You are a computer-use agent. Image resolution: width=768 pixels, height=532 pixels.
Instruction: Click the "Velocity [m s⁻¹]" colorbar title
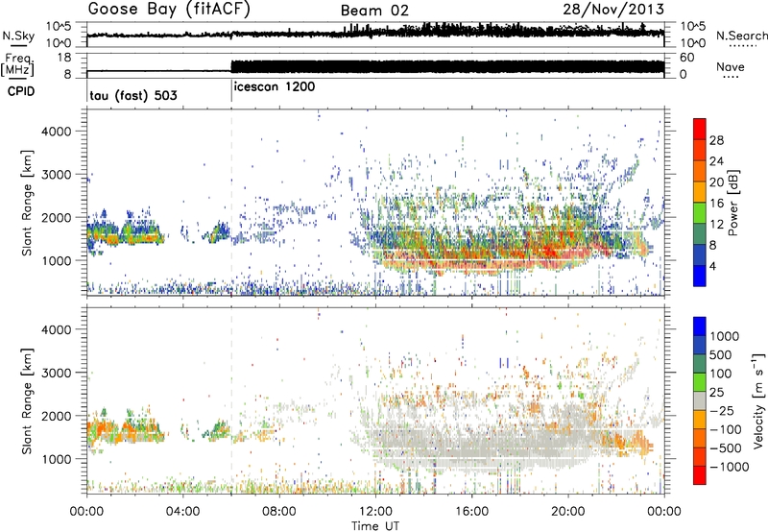758,400
